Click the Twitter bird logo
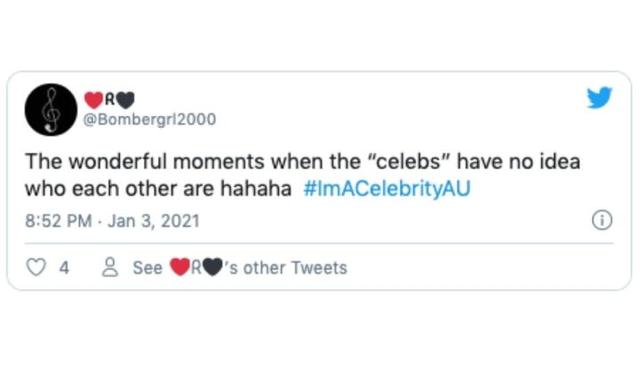The image size is (640, 384). coord(600,98)
